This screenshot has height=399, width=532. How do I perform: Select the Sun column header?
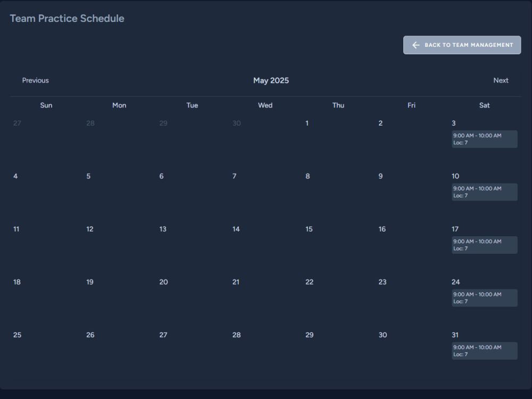[46, 105]
